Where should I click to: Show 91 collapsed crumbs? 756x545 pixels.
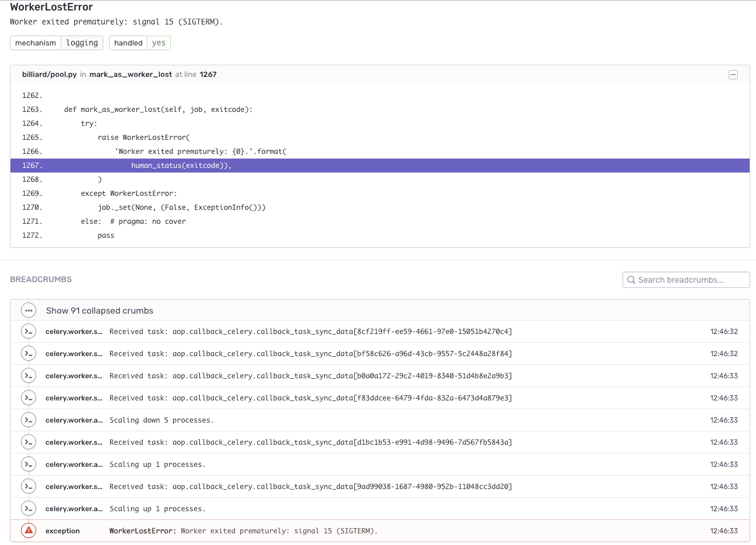[100, 311]
